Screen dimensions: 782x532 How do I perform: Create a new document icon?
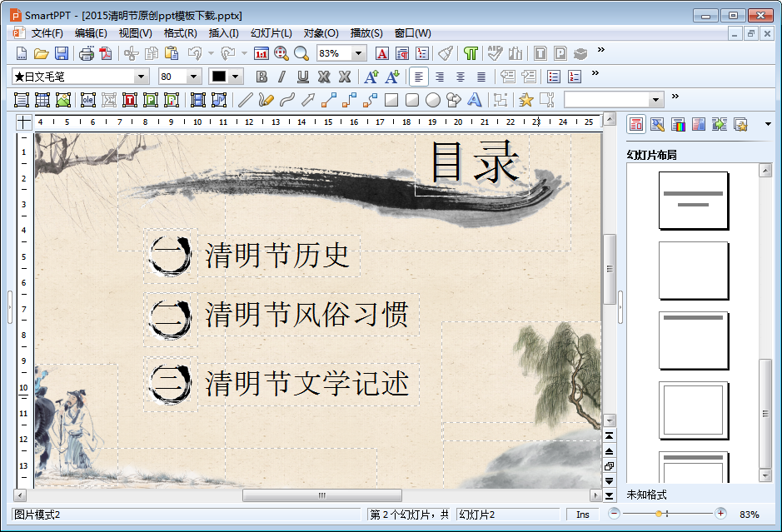(x=22, y=53)
